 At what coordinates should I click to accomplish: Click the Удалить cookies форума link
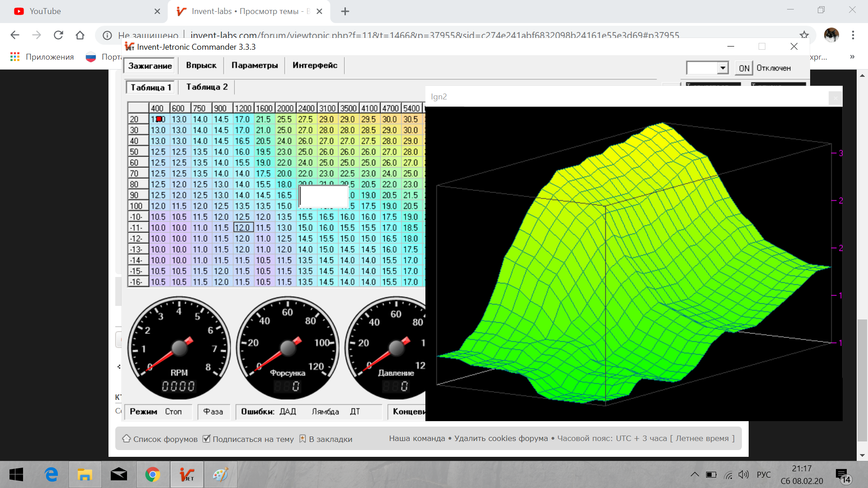coord(501,438)
